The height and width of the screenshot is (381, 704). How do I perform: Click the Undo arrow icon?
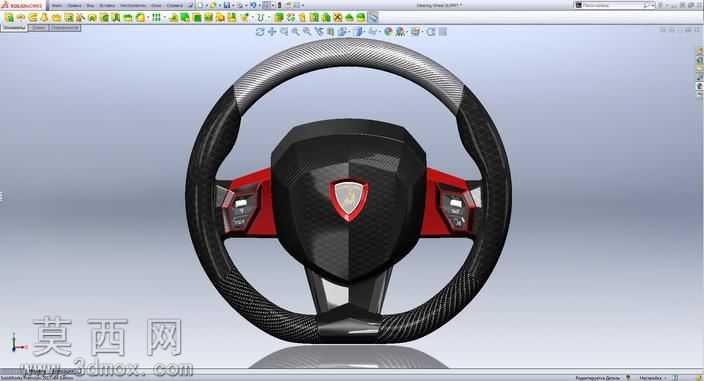pos(253,5)
